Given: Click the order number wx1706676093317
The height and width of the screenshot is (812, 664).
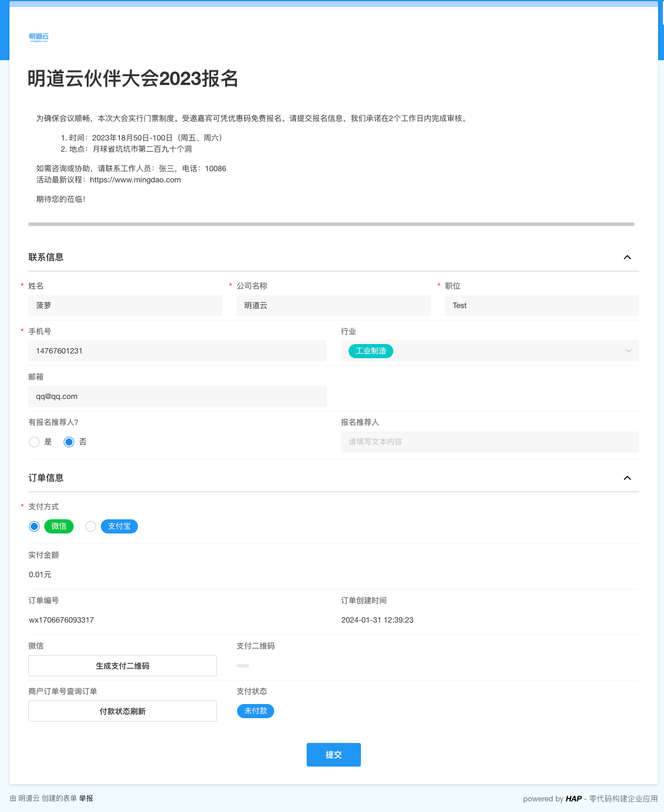Looking at the screenshot, I should pos(61,620).
